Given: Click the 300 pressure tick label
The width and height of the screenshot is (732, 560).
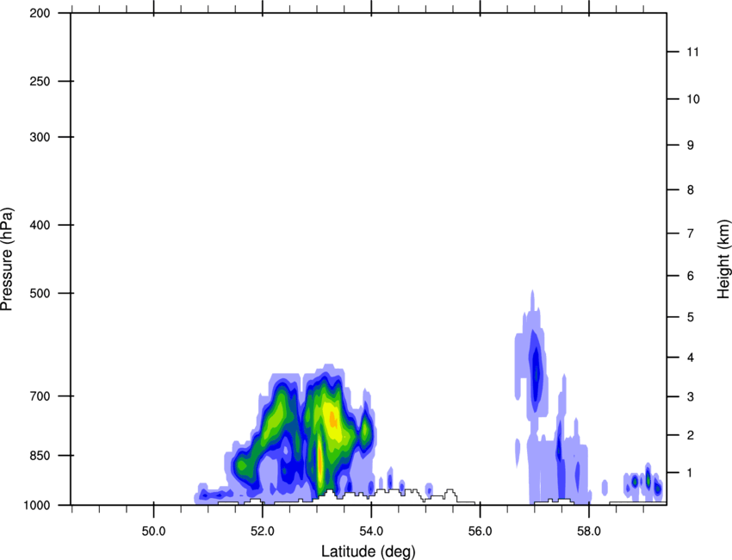Looking at the screenshot, I should [x=40, y=137].
